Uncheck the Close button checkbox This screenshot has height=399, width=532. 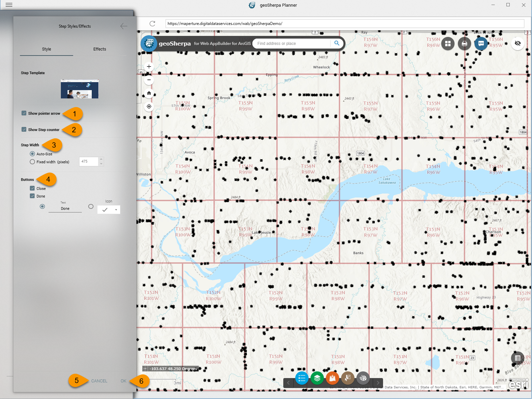pyautogui.click(x=32, y=188)
